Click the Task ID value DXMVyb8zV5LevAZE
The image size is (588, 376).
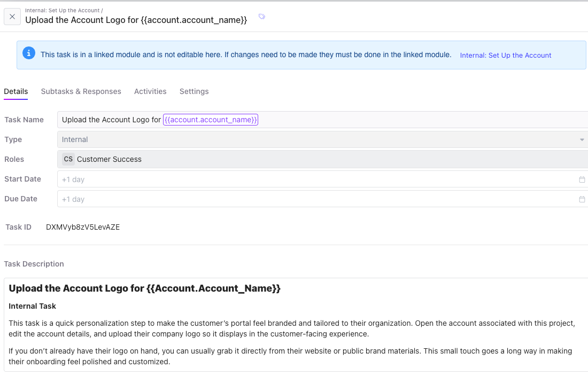[x=83, y=227]
